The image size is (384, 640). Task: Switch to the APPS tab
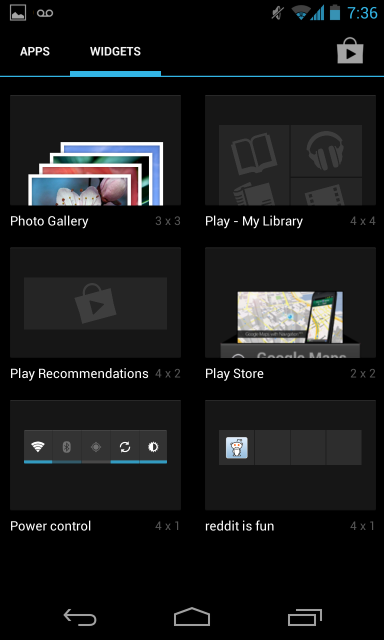35,51
